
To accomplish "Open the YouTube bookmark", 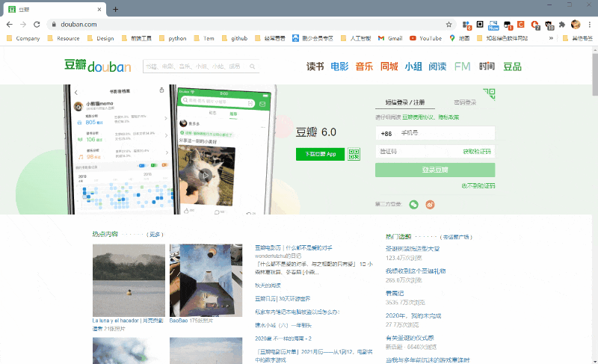I will point(425,38).
